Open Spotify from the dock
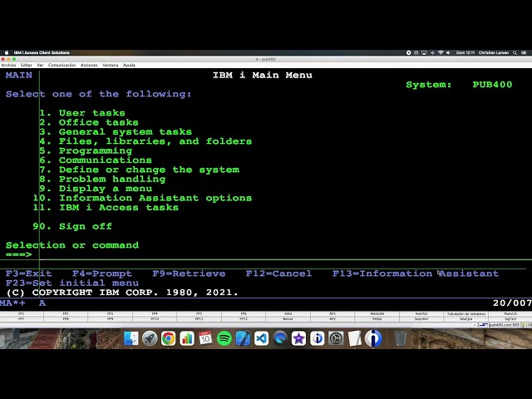The width and height of the screenshot is (532, 399). pos(224,338)
